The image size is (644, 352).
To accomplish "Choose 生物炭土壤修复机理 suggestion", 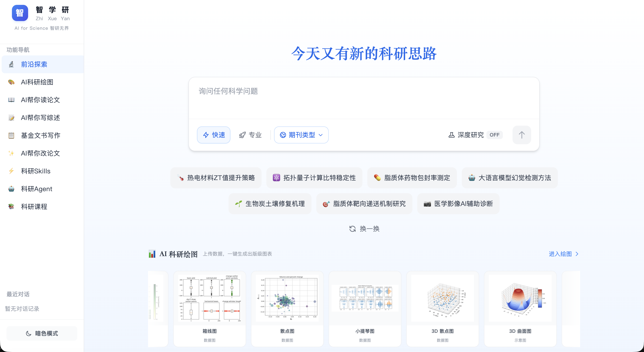I will point(270,204).
